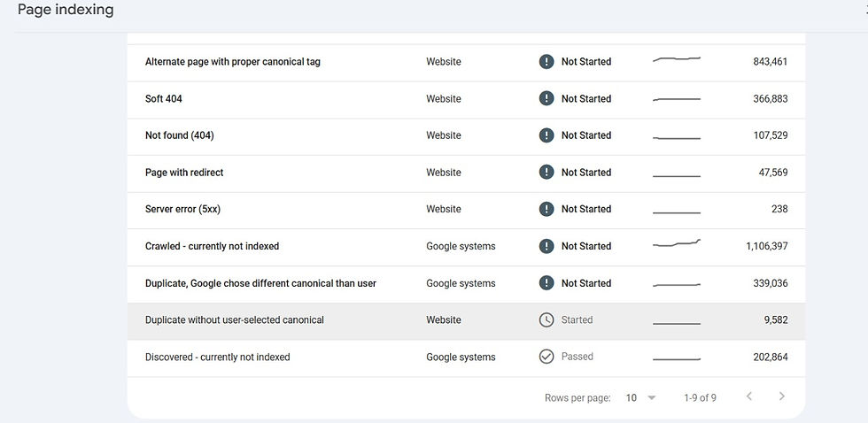Click the clock icon next to Started status

coord(546,320)
